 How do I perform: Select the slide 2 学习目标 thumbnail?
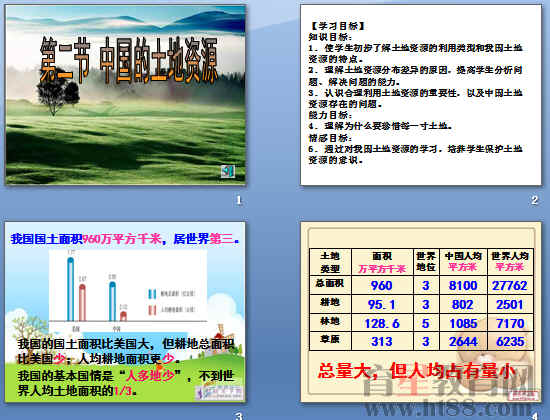(421, 95)
